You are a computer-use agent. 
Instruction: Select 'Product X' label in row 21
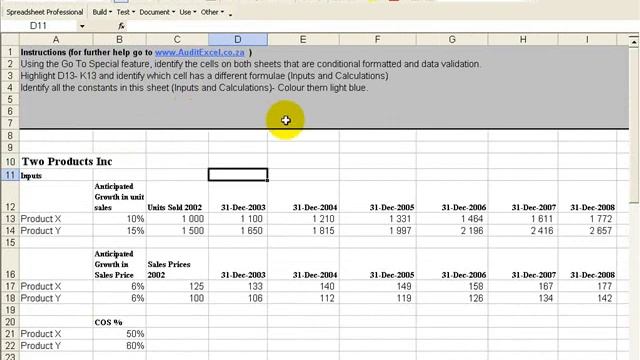pos(56,334)
